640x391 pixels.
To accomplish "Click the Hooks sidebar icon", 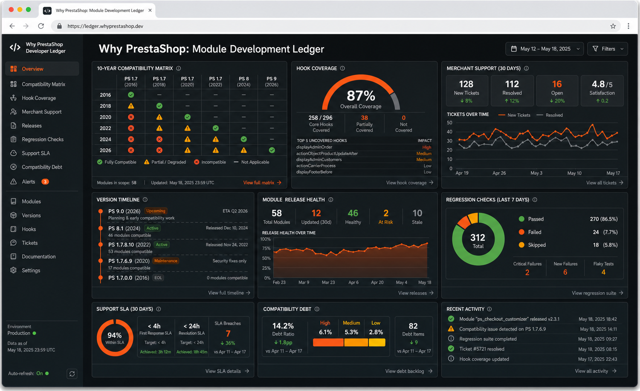I will click(x=13, y=229).
